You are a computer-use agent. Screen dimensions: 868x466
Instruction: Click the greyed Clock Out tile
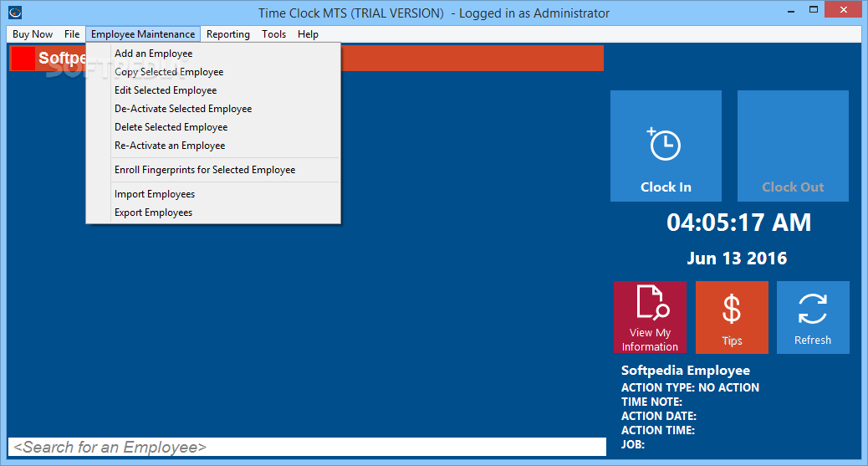(x=793, y=146)
